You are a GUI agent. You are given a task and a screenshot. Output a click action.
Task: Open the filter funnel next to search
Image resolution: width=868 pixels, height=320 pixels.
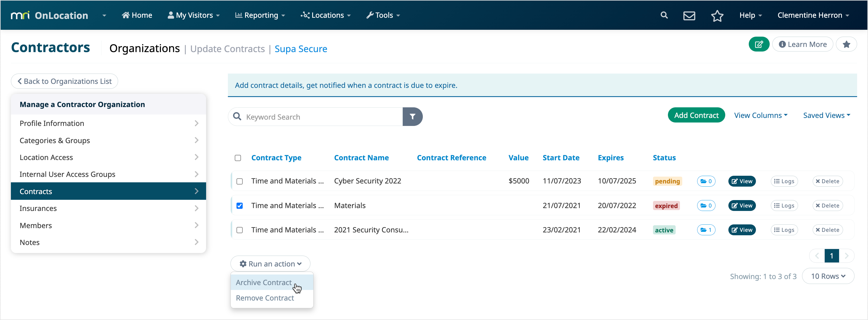click(x=413, y=116)
